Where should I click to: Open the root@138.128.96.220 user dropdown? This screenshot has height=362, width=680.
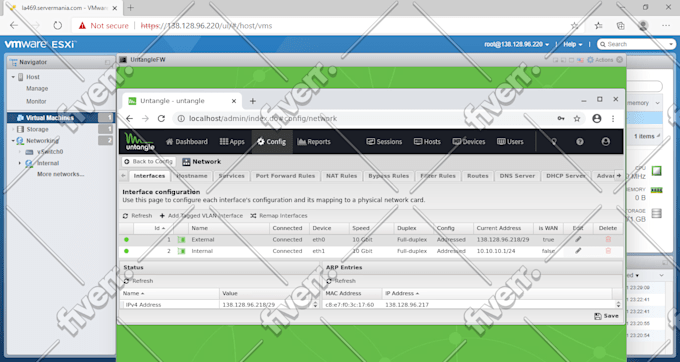[517, 44]
